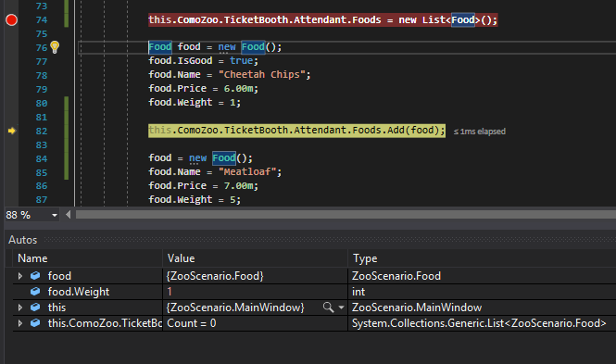The width and height of the screenshot is (616, 364).
Task: Click the ZooScenario.Food type cell
Action: click(482, 276)
